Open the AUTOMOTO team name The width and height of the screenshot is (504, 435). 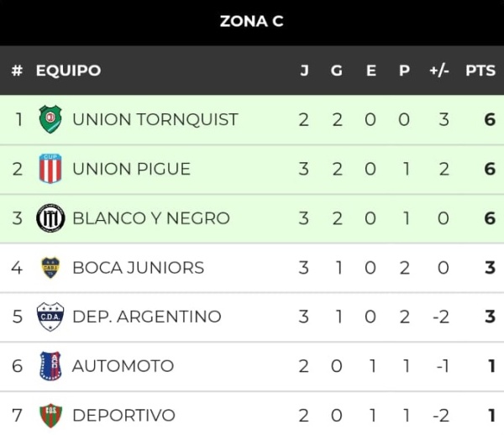123,366
